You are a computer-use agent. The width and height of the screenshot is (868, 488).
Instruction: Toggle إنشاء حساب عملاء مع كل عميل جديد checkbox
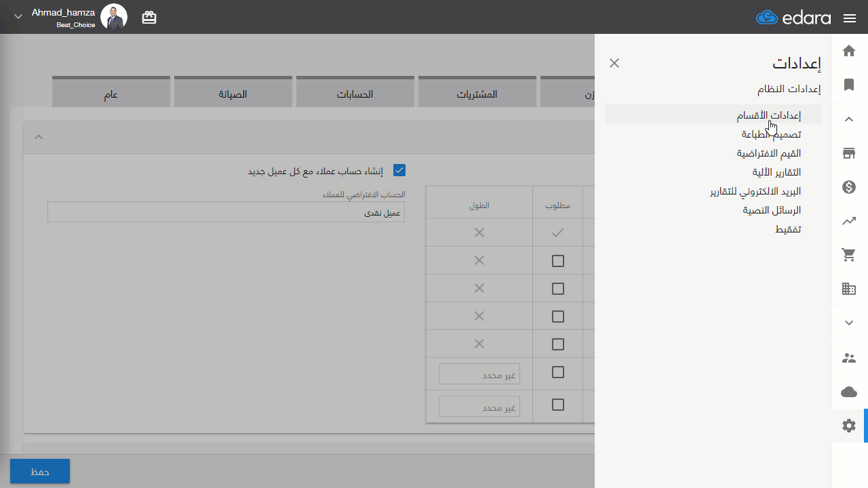(399, 170)
